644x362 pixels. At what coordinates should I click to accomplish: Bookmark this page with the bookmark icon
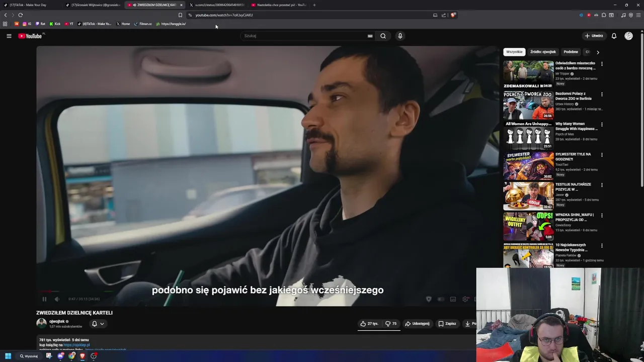tap(180, 15)
